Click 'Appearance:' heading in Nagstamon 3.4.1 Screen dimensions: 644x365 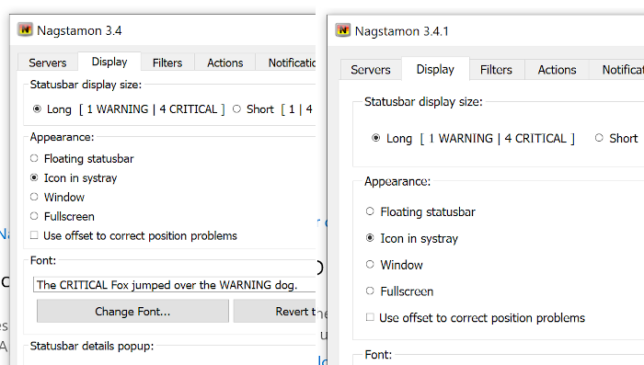point(397,181)
